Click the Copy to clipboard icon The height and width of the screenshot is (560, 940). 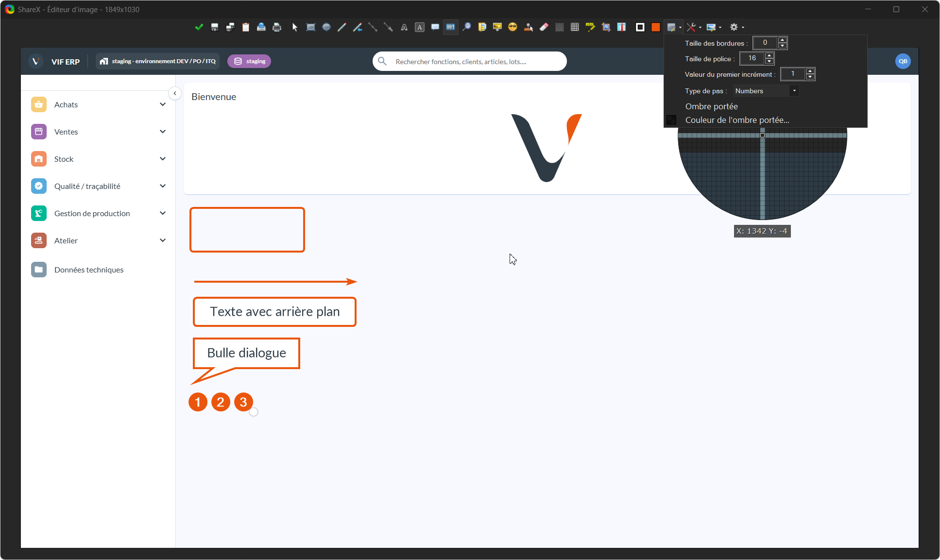pos(246,27)
